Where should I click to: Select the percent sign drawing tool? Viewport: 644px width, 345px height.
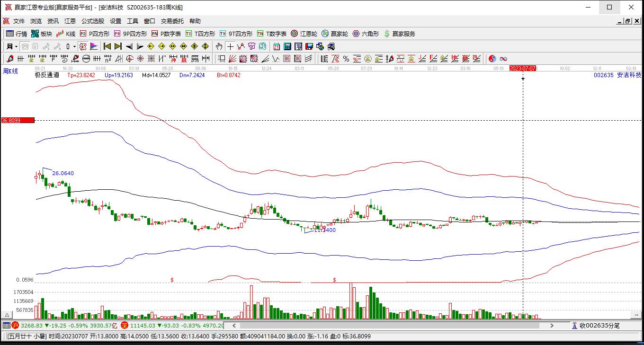346,59
